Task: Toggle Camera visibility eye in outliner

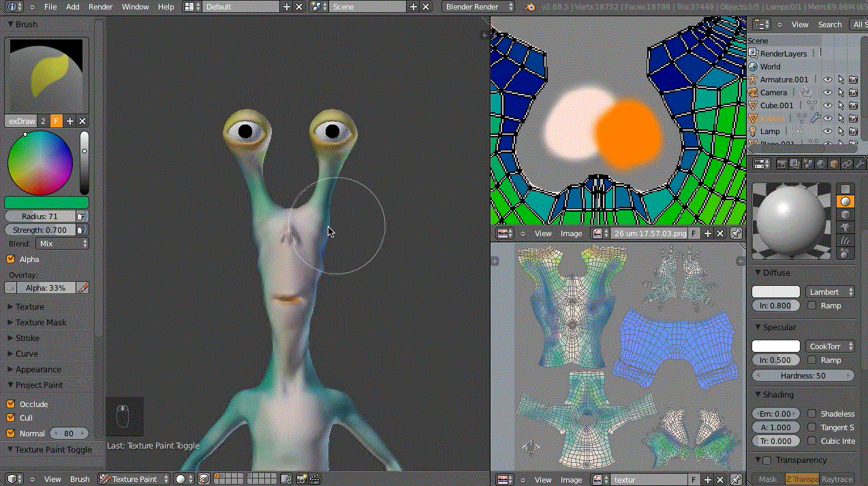Action: [x=828, y=93]
